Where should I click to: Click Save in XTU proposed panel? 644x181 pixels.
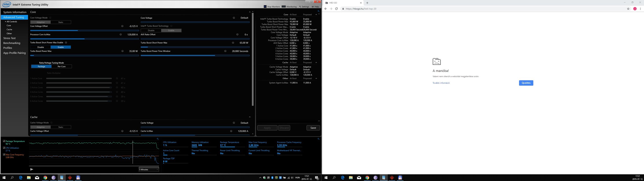point(313,128)
